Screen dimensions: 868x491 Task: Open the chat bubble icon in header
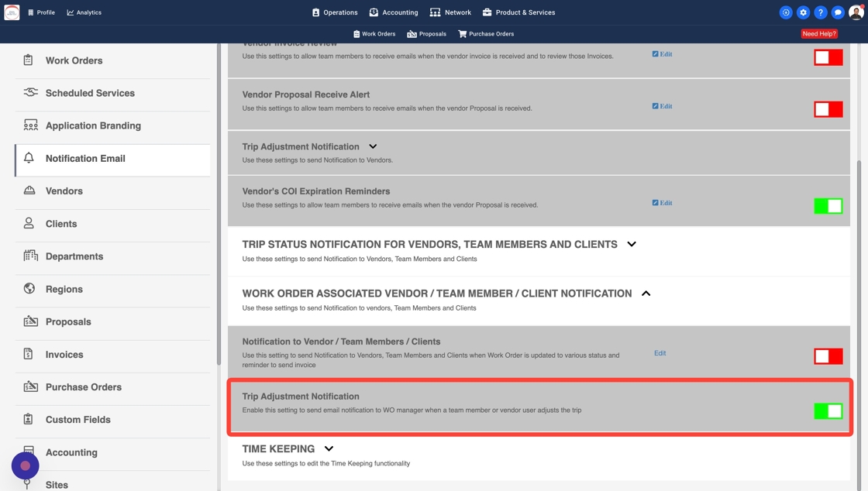tap(838, 12)
